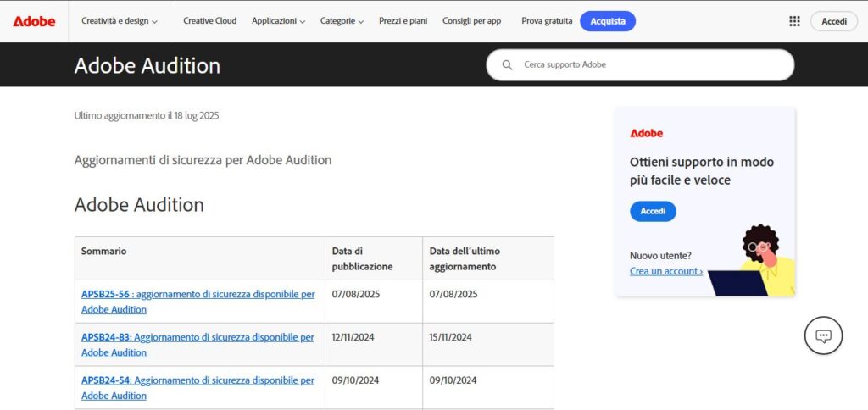The image size is (868, 410).
Task: Open APSB25-56 security bulletin link
Action: tap(198, 302)
